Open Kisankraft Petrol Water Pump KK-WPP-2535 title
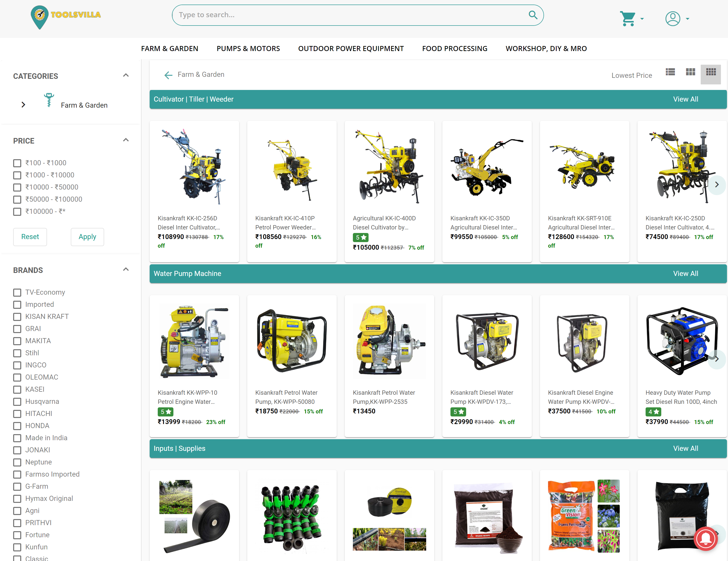This screenshot has width=728, height=561. tap(384, 397)
